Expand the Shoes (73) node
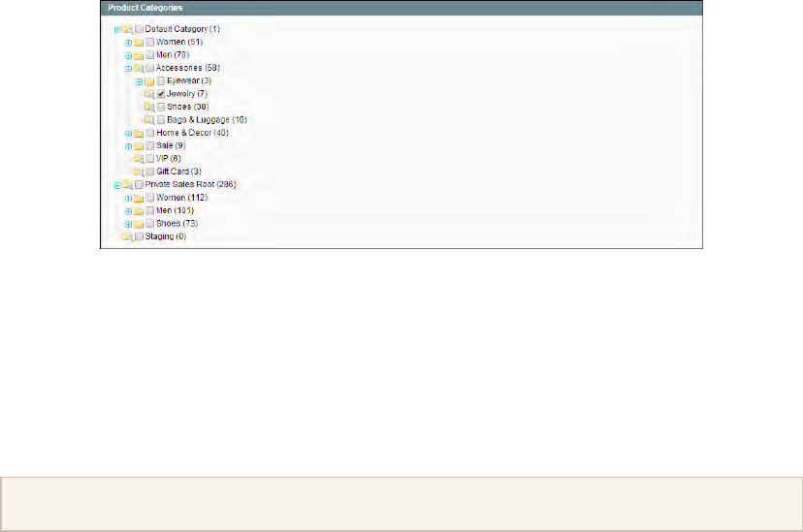Screen dimensions: 803x532 pyautogui.click(x=129, y=225)
